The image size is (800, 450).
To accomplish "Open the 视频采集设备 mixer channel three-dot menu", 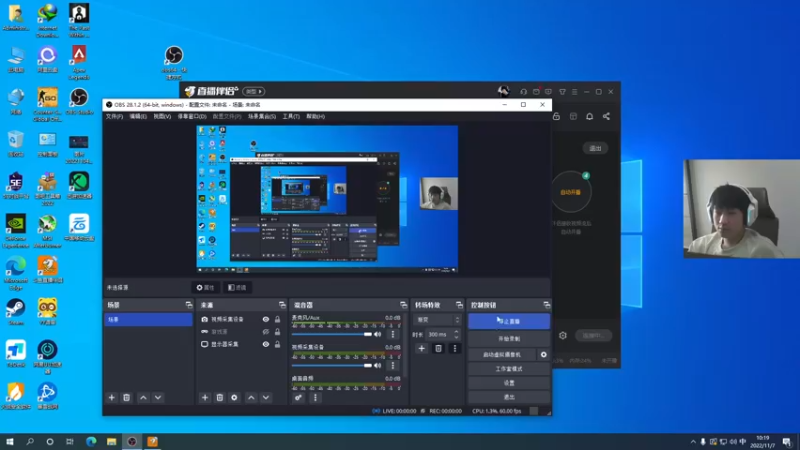I will pyautogui.click(x=393, y=365).
